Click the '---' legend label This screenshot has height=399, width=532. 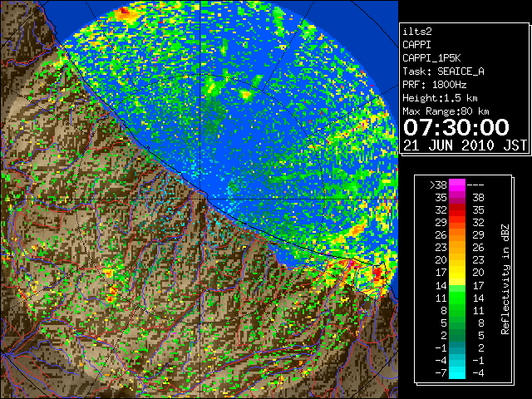pyautogui.click(x=475, y=185)
